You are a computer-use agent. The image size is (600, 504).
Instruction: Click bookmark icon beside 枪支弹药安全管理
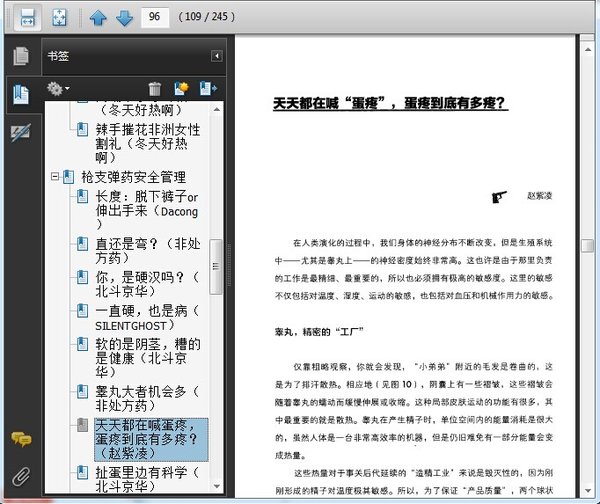pos(68,177)
